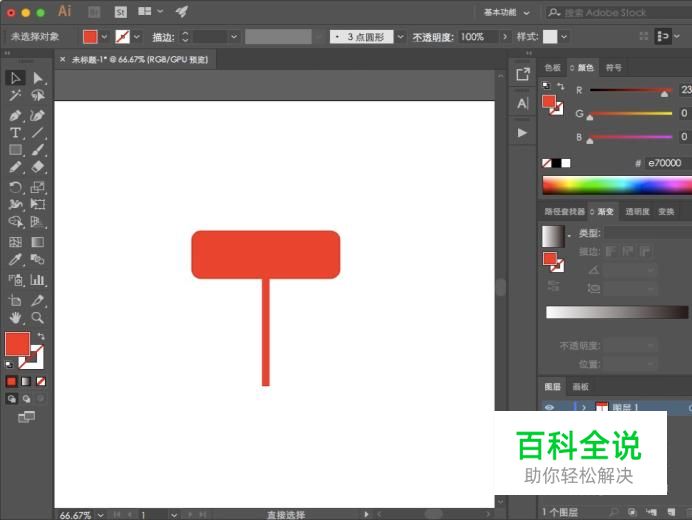Expand the 图层 1 layer tree arrow
This screenshot has width=692, height=520.
click(583, 408)
